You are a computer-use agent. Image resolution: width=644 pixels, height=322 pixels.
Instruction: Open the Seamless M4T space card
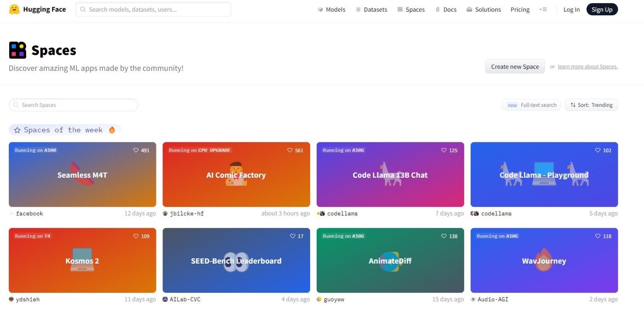(82, 174)
